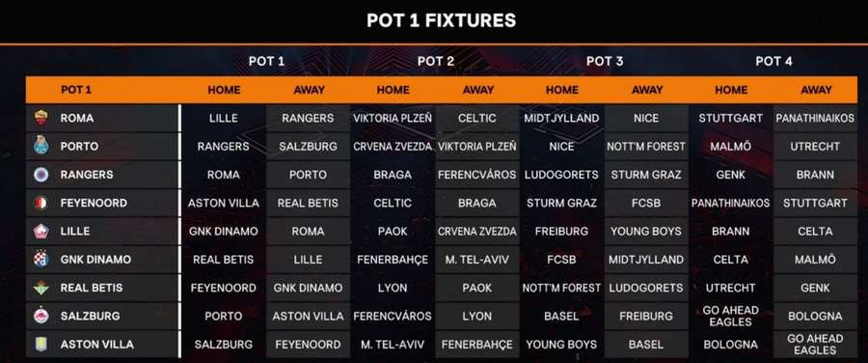Click the Rangers club crest icon
The height and width of the screenshot is (363, 868).
[41, 175]
